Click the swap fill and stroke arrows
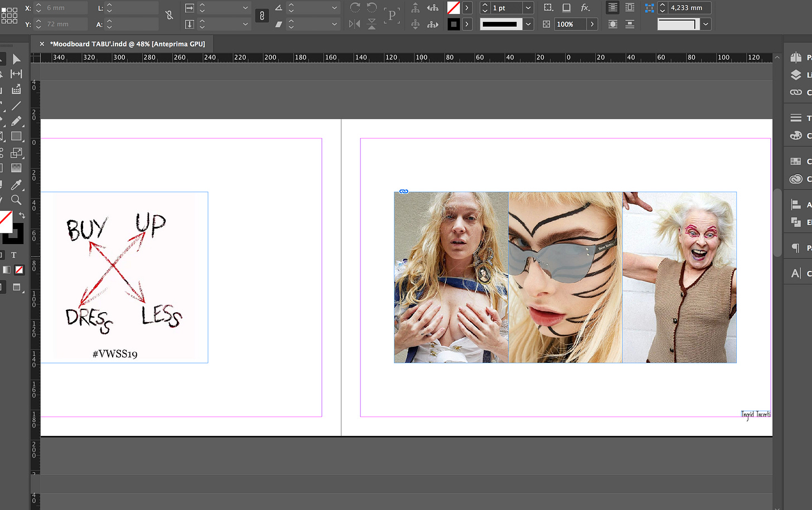Image resolution: width=812 pixels, height=510 pixels. pyautogui.click(x=22, y=215)
